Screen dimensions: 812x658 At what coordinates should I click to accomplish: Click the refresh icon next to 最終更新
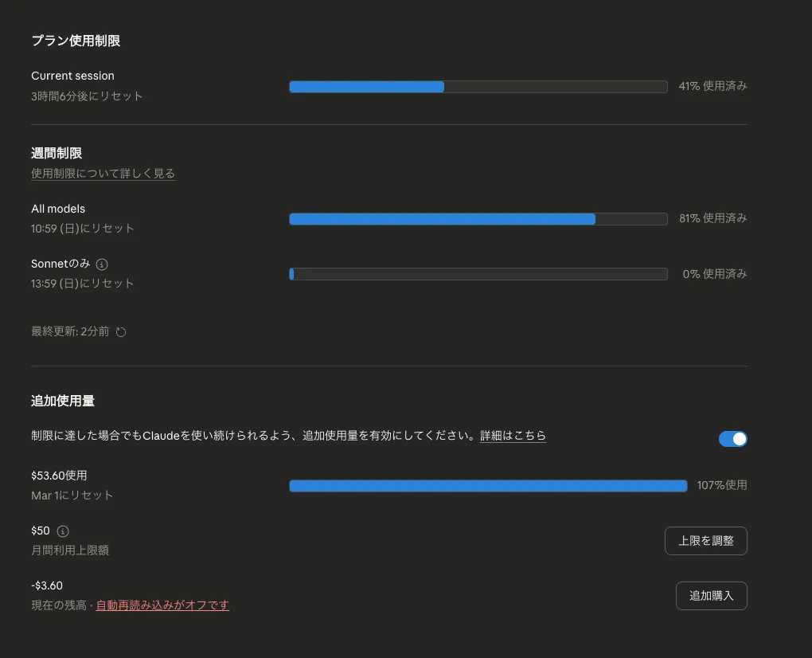(x=121, y=332)
